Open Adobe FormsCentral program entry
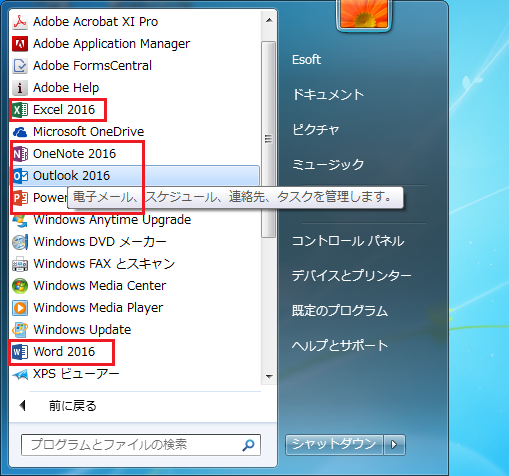 92,66
